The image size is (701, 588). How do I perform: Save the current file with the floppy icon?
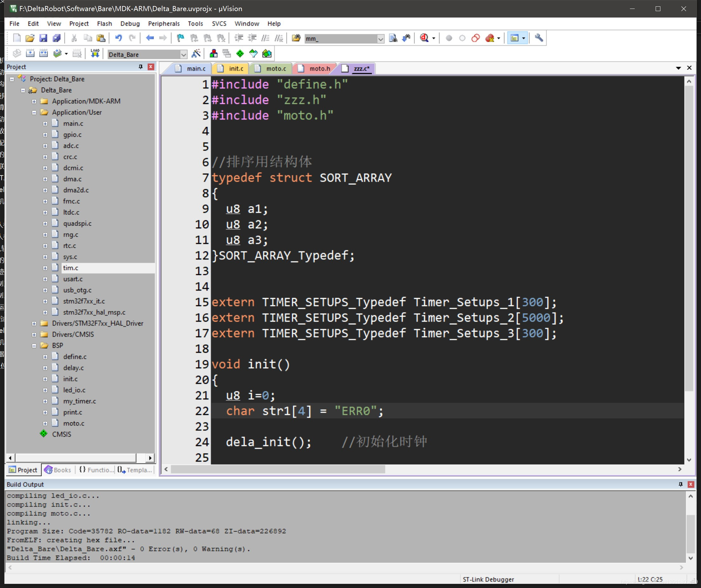43,38
